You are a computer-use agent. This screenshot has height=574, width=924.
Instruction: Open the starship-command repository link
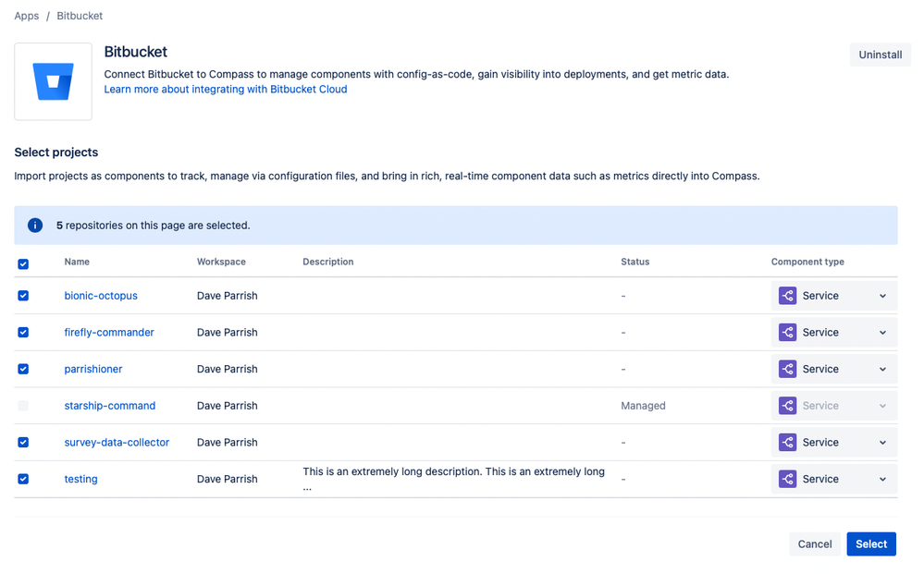(110, 406)
